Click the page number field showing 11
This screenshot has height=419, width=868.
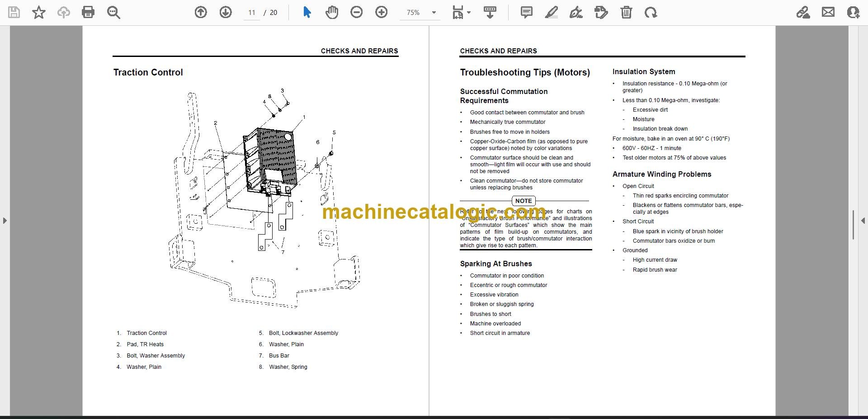click(x=252, y=13)
